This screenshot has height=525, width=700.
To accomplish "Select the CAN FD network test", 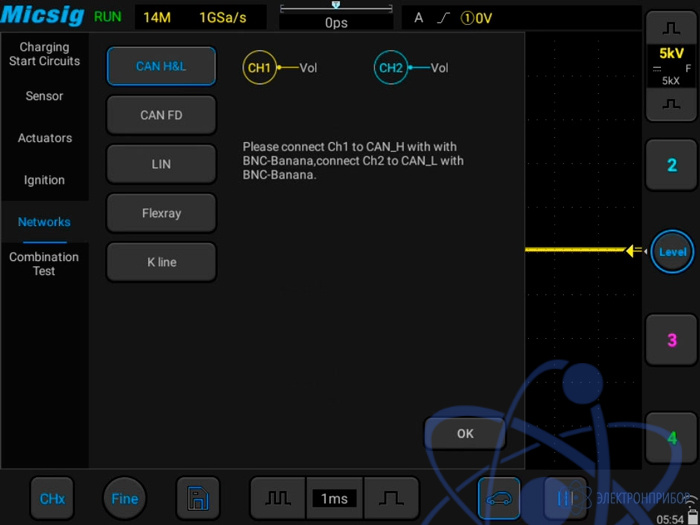I will [161, 115].
